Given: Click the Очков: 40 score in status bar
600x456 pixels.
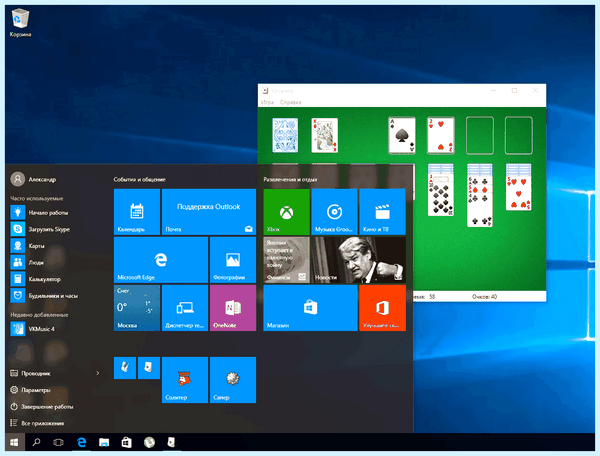Looking at the screenshot, I should 484,296.
